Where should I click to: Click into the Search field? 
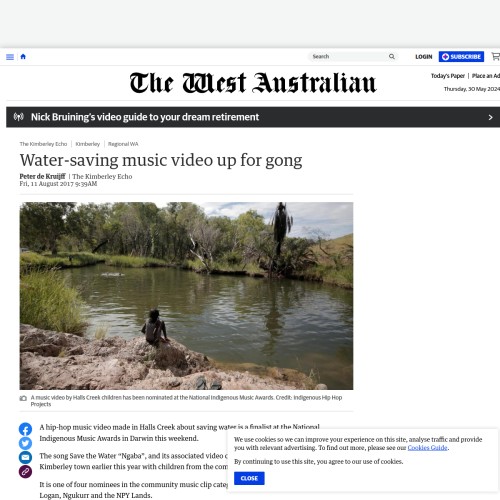click(348, 57)
